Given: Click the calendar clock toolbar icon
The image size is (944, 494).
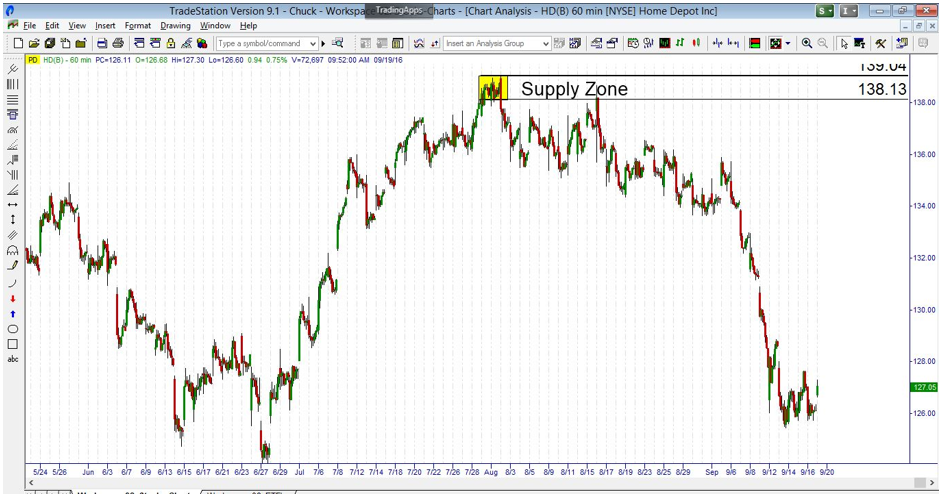Looking at the screenshot, I should pyautogui.click(x=633, y=43).
